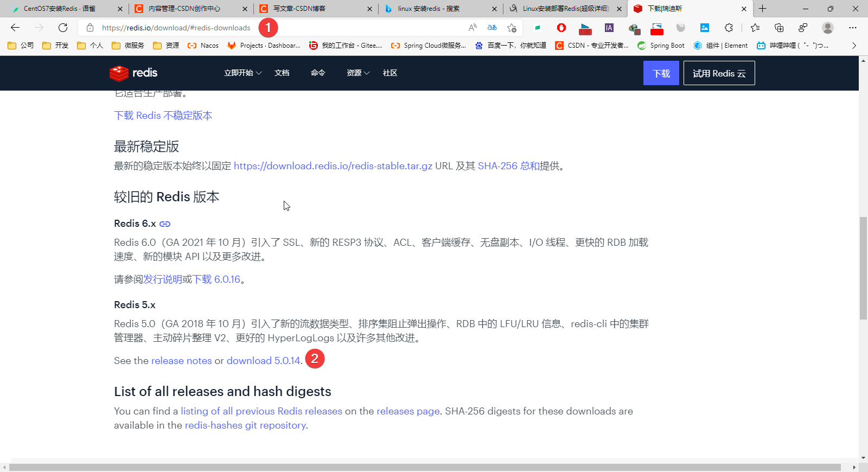Open the SHA-256 总和 link
This screenshot has width=868, height=472.
[x=509, y=166]
